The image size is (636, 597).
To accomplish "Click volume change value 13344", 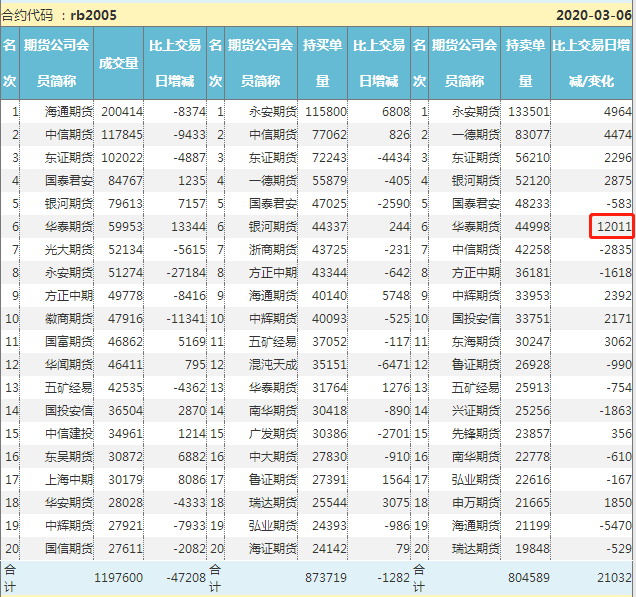I will pyautogui.click(x=189, y=227).
